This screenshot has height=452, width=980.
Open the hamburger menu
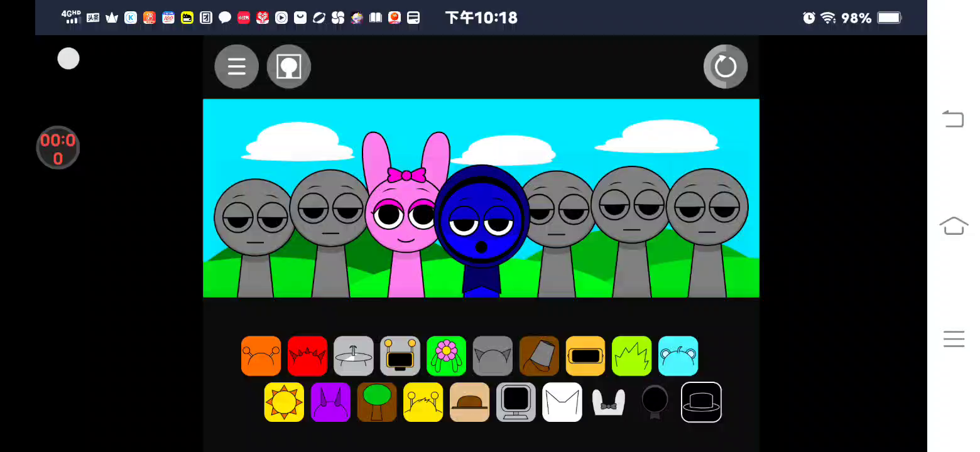point(237,67)
